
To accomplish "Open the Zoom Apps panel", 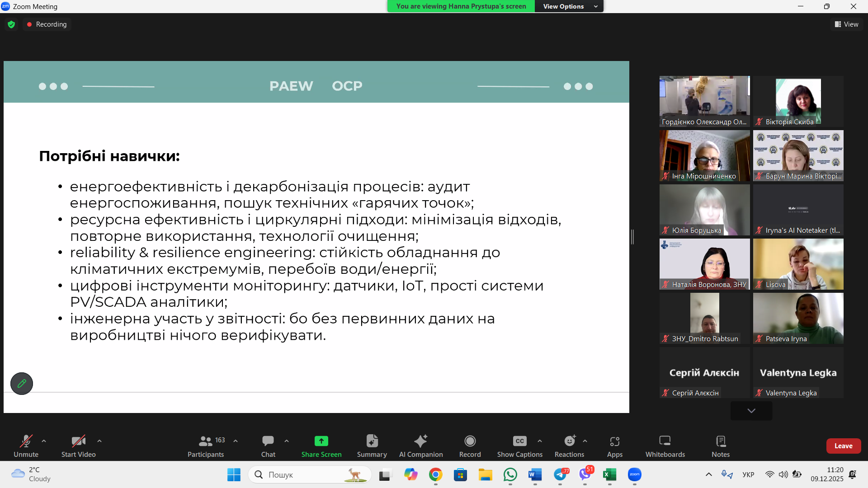I will tap(614, 445).
